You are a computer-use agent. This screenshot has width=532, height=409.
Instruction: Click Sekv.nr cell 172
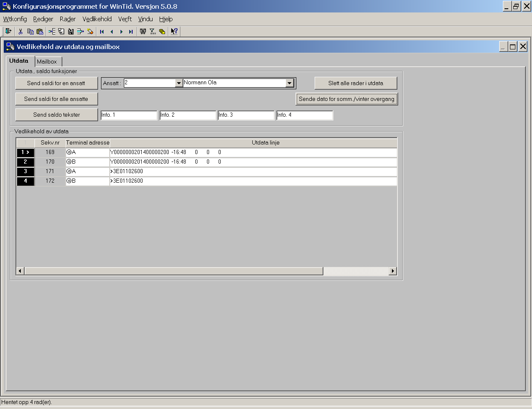[50, 181]
